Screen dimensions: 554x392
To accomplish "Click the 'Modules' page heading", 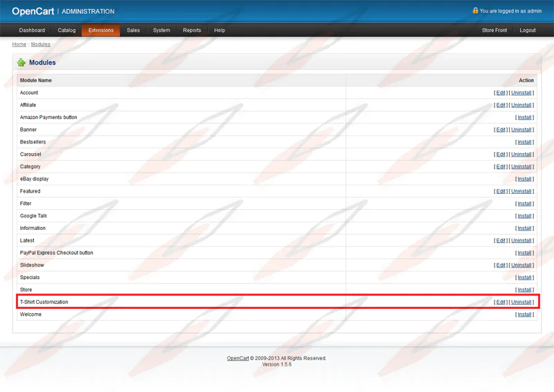I will pyautogui.click(x=42, y=62).
